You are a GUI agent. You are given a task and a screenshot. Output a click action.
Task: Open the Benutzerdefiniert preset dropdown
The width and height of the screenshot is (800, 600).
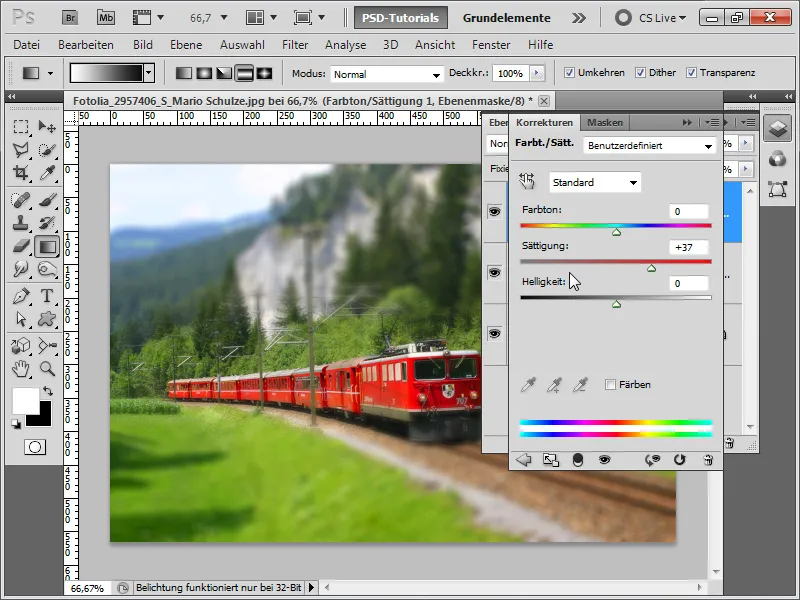click(649, 146)
